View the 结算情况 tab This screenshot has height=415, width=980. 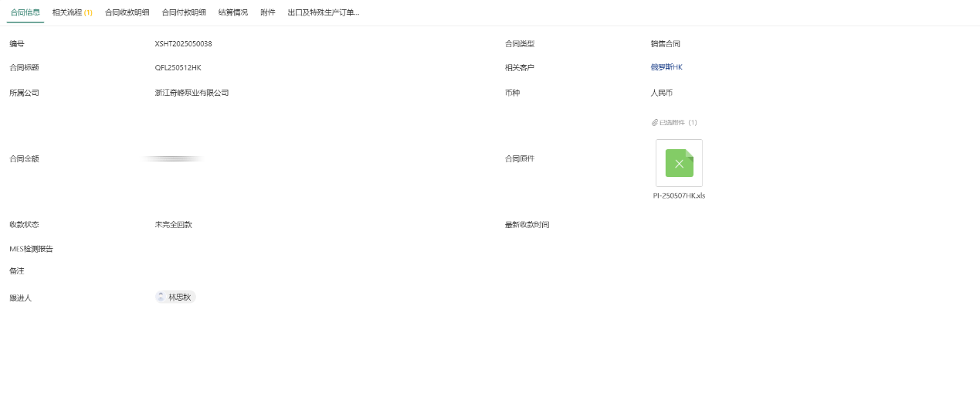(x=233, y=12)
